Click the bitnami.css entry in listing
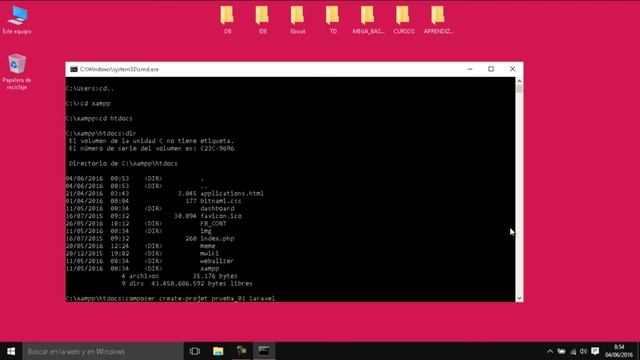 coord(220,201)
